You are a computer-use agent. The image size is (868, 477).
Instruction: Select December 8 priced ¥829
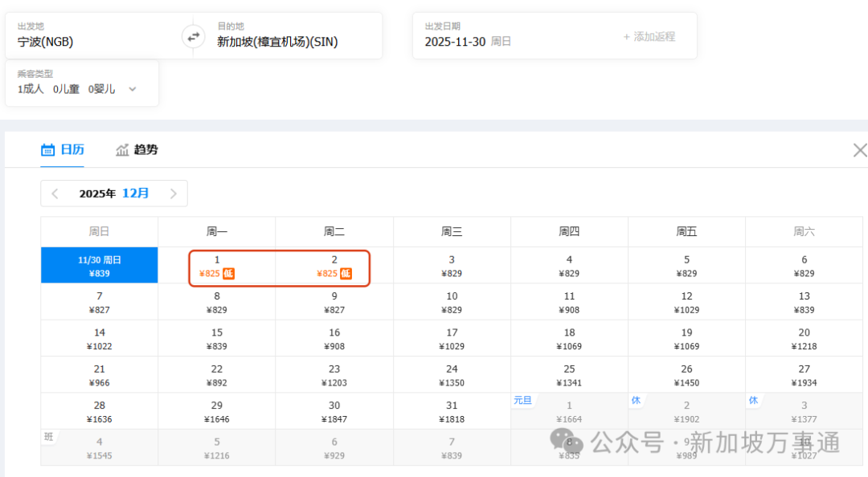click(217, 302)
